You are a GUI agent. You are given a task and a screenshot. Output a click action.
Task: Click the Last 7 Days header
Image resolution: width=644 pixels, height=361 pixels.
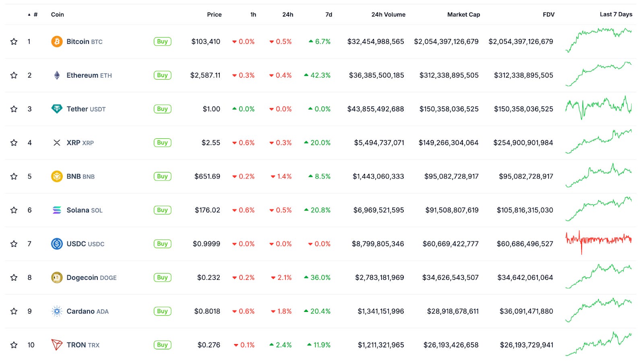(616, 14)
